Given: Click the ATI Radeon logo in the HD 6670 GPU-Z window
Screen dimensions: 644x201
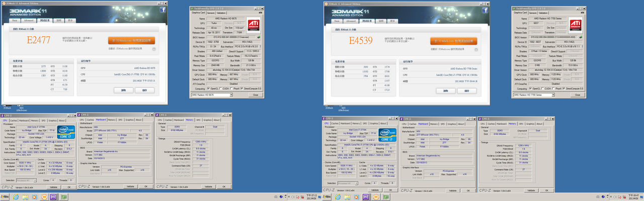Looking at the screenshot, I should click(254, 24).
